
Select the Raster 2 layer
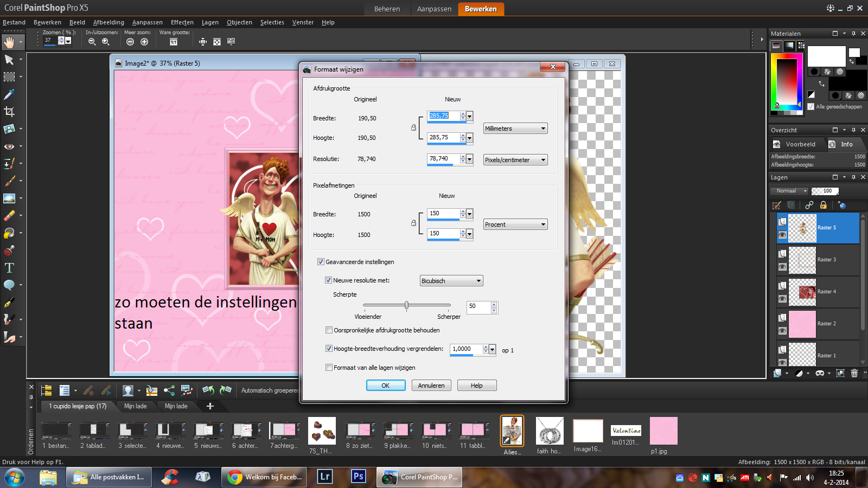tap(818, 324)
